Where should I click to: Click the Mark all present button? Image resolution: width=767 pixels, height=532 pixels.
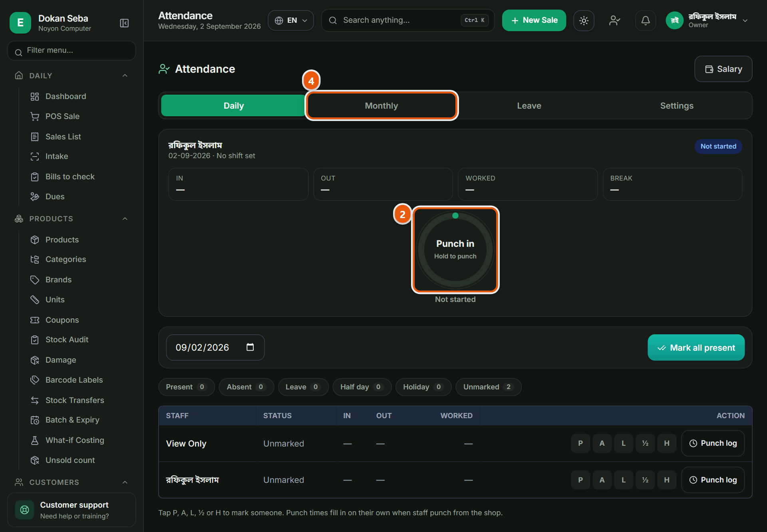(x=696, y=347)
